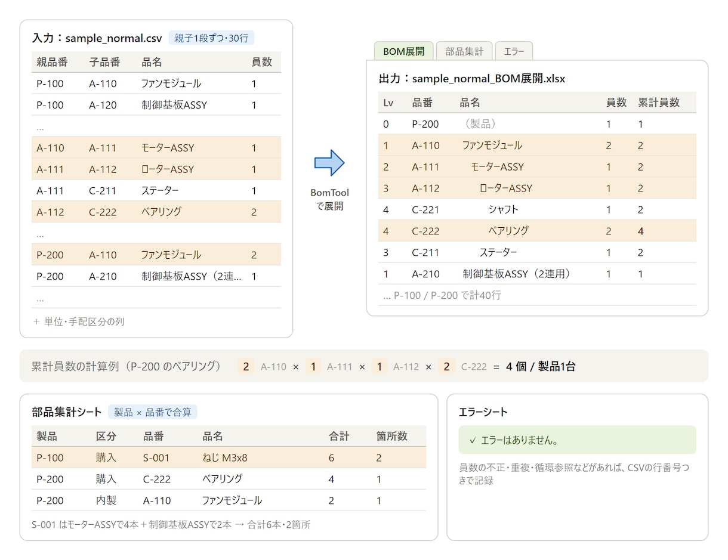Viewport: 728px width, 560px height.
Task: Click C-222 in the 部品集計 table
Action: (x=157, y=479)
